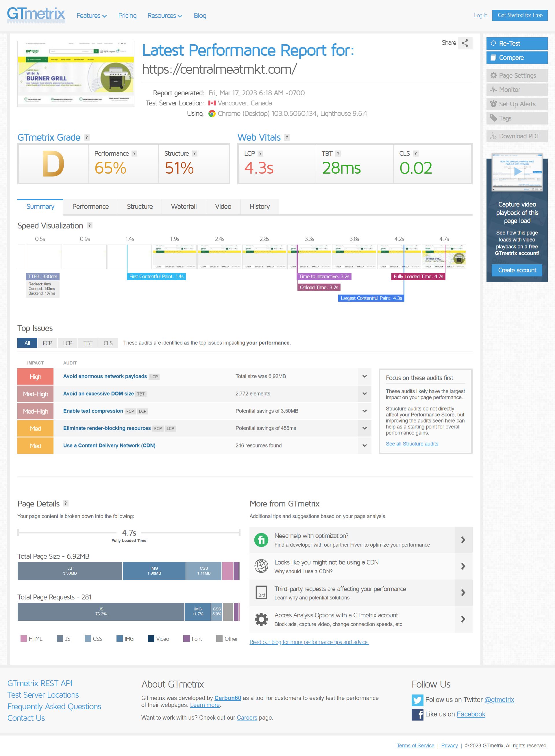Click the question mark next to LCP
Viewport: 555px width, 756px height.
(x=260, y=154)
